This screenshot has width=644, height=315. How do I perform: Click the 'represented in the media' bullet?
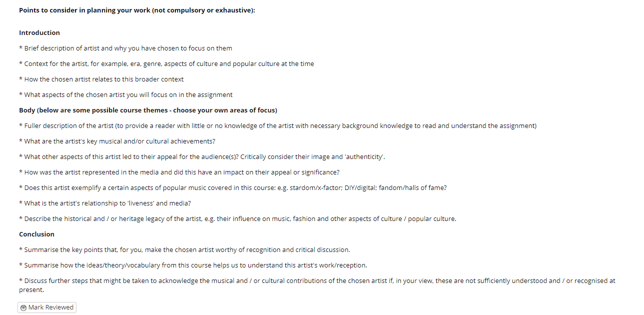[179, 172]
